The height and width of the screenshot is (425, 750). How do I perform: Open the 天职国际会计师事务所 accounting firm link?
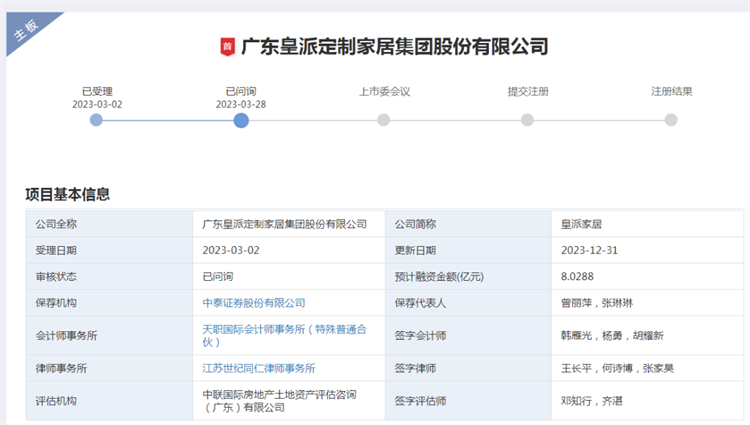pyautogui.click(x=284, y=336)
